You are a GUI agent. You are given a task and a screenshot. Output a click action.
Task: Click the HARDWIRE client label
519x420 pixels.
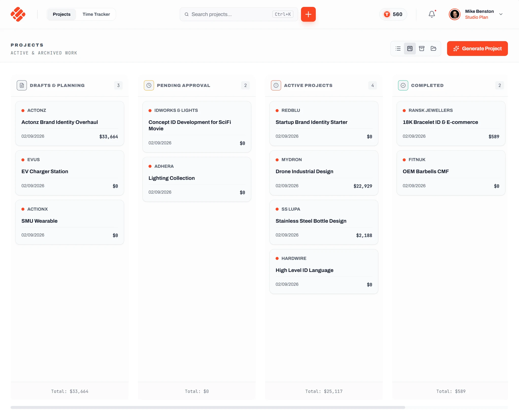coord(294,258)
